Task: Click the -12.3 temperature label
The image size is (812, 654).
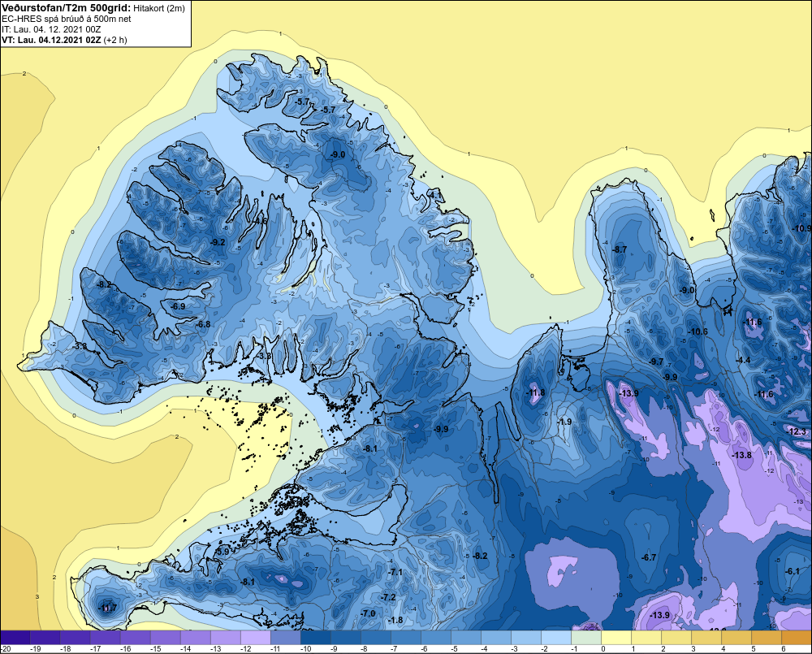Action: (797, 431)
